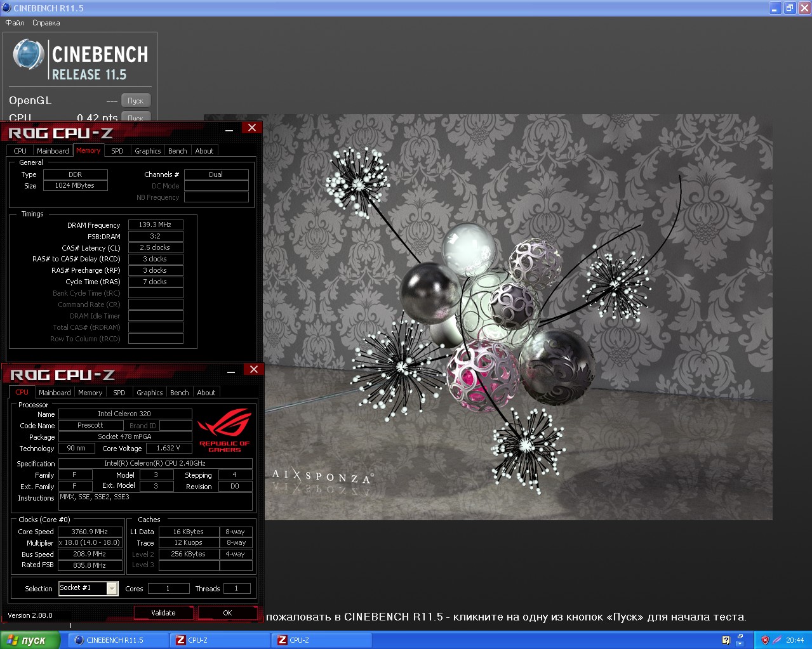Click L1 Data 16 KBytes value
Screen dimensions: 812x649
point(189,532)
